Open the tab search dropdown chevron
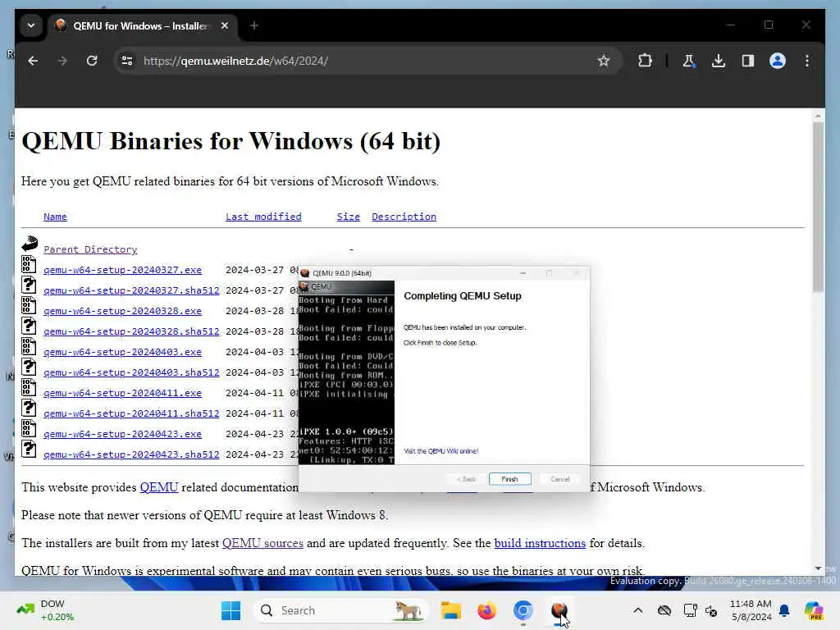840x630 pixels. [31, 25]
